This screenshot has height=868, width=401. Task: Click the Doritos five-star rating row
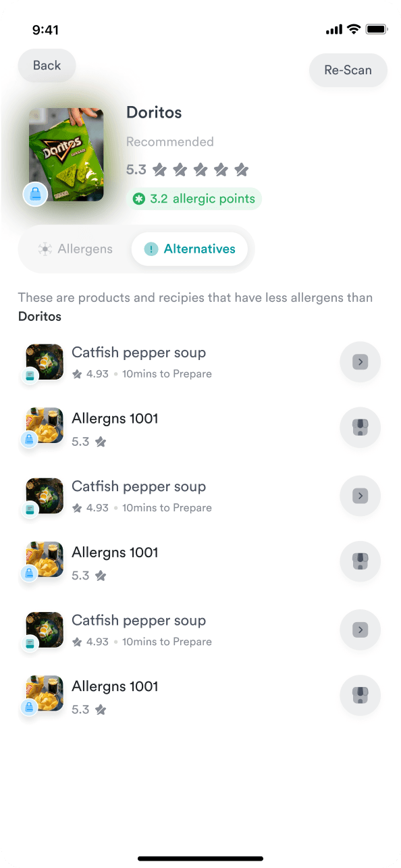pyautogui.click(x=188, y=170)
